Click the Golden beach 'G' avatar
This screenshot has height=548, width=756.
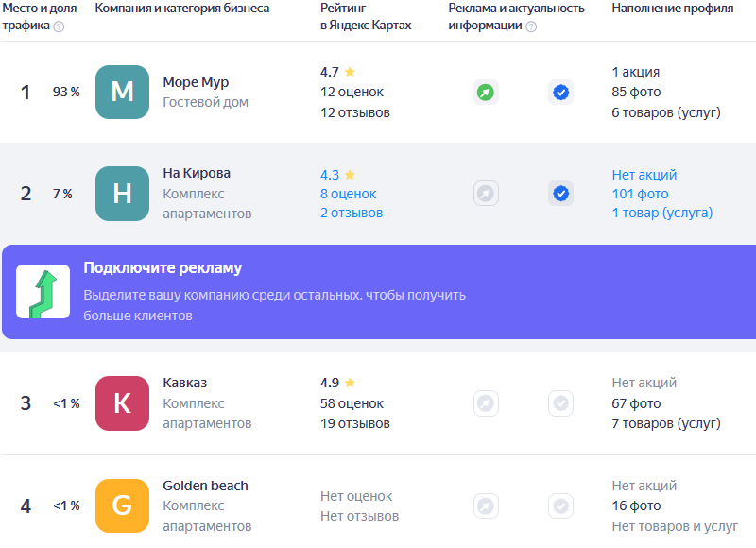click(x=123, y=506)
